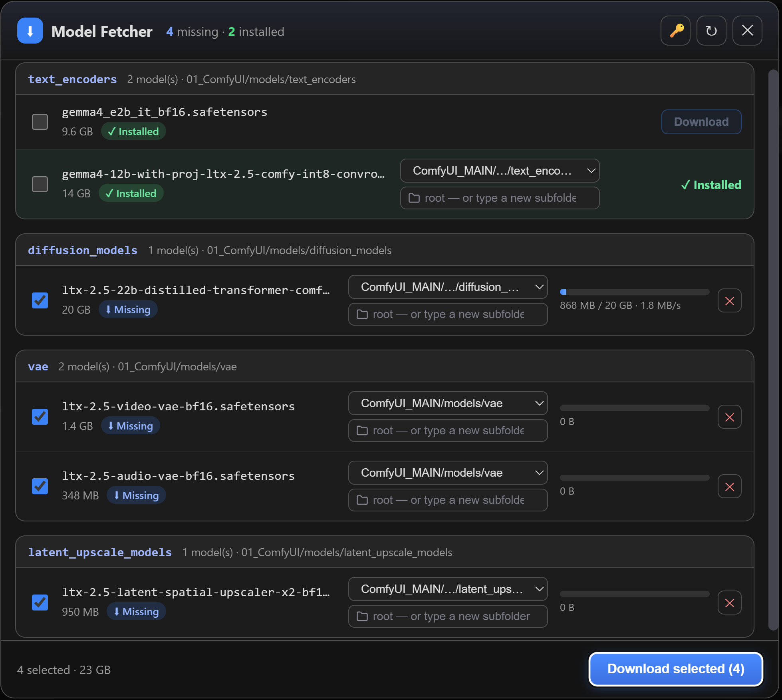782x700 pixels.
Task: Click filename gemma4_e2b_it_bf16.safetensors
Action: coord(165,112)
